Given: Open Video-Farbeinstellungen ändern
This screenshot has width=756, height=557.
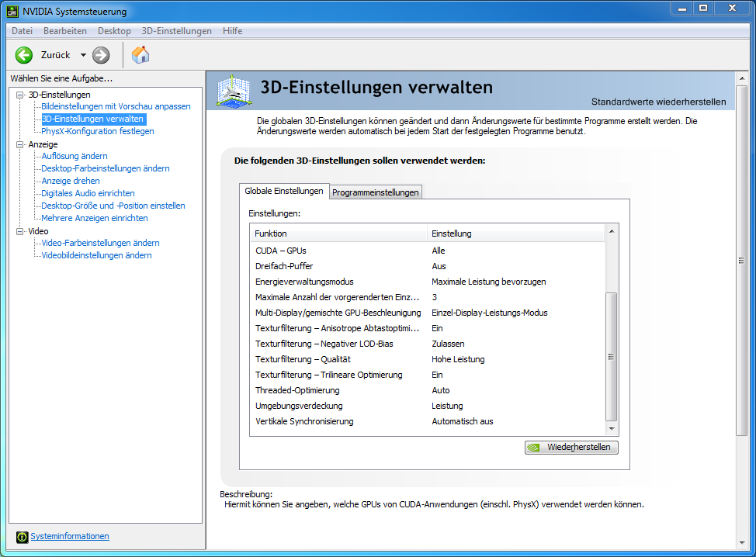Looking at the screenshot, I should click(100, 244).
